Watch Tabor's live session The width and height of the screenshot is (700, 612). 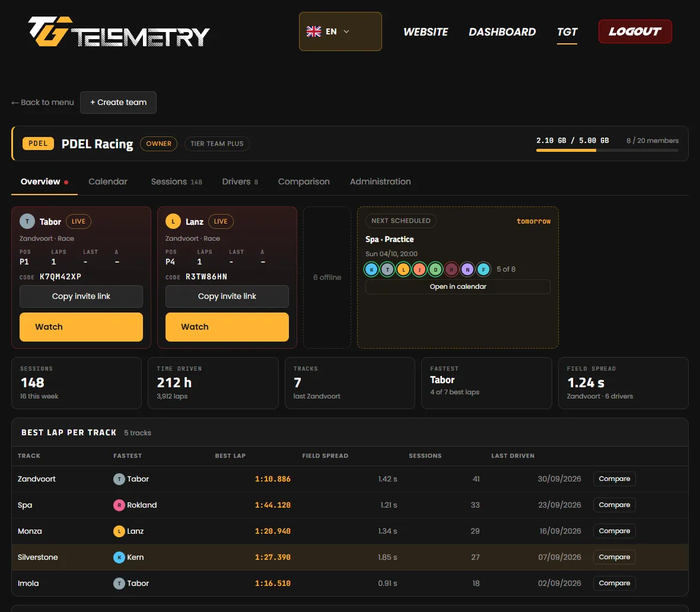click(x=81, y=327)
